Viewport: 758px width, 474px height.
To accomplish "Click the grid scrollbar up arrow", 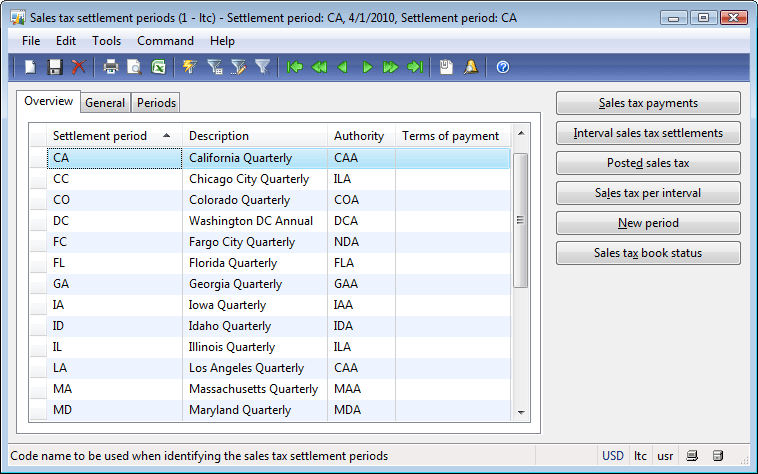I will pyautogui.click(x=521, y=133).
